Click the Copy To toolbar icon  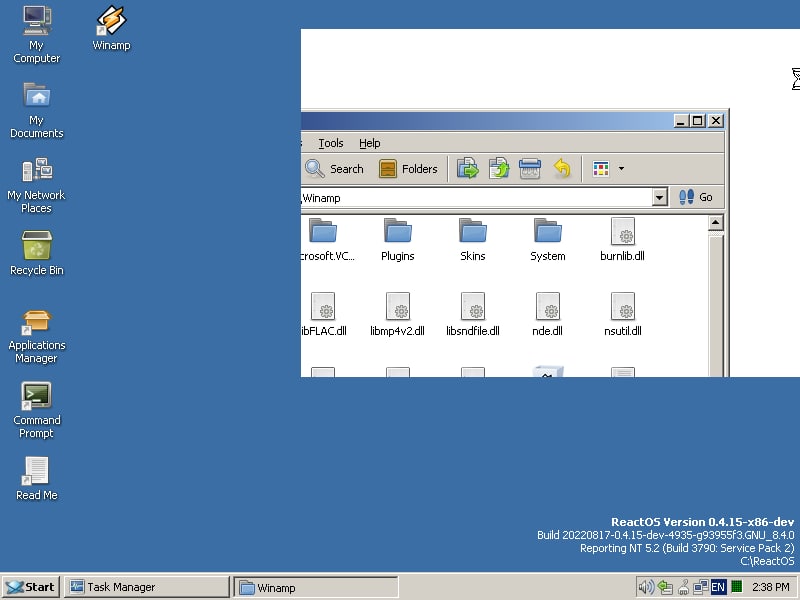point(499,169)
